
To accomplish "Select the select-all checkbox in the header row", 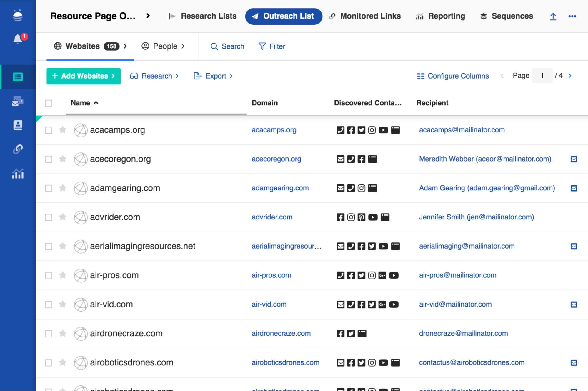I will coord(49,103).
